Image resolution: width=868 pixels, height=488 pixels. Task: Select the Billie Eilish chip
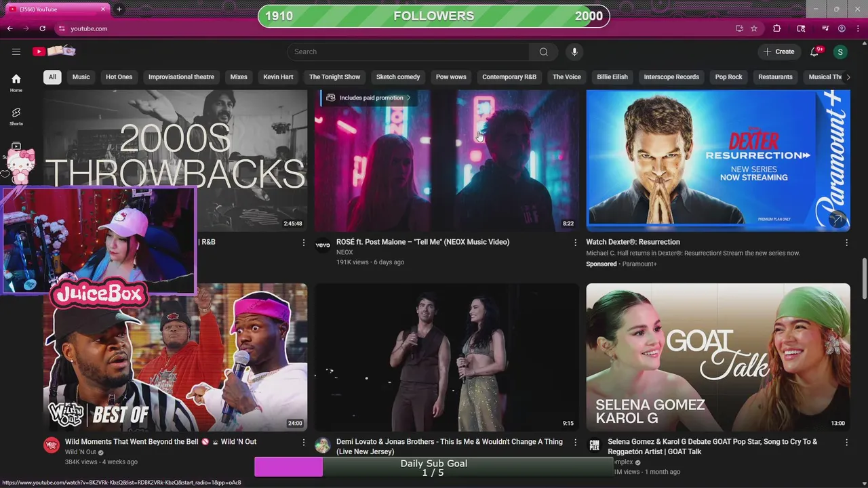pyautogui.click(x=612, y=77)
